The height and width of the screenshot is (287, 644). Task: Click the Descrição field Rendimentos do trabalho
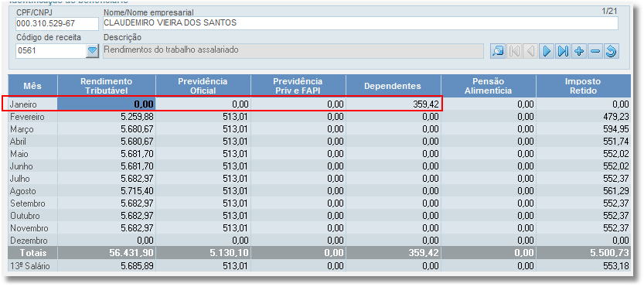tap(293, 51)
